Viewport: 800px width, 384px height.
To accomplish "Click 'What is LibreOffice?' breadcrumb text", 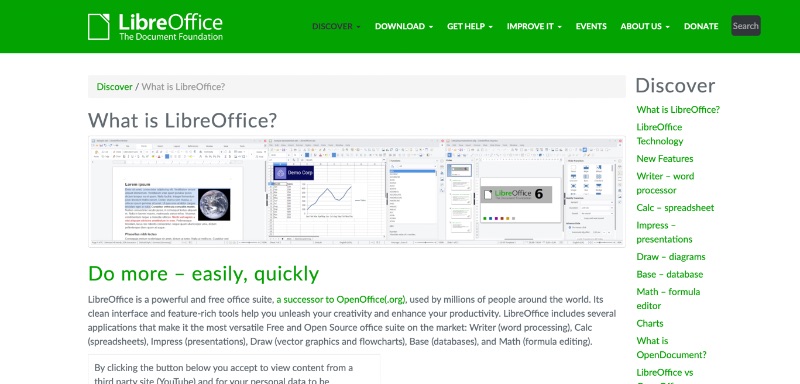I will 183,87.
